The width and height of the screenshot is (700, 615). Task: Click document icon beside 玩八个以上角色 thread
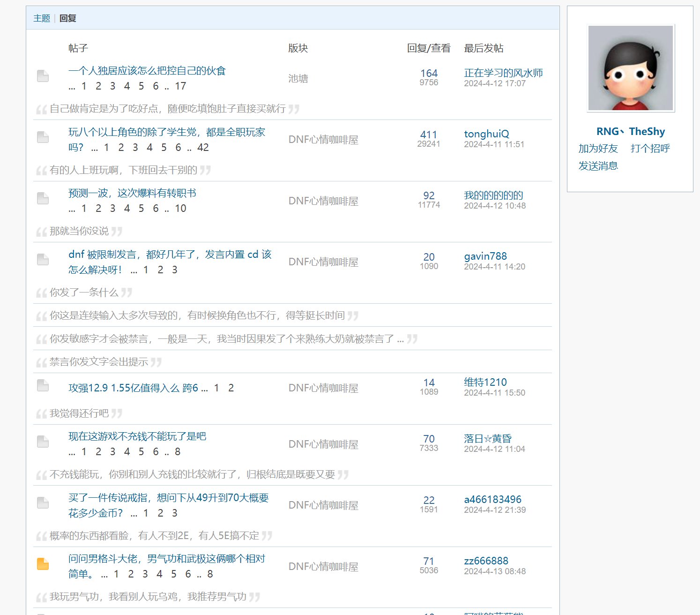click(43, 137)
